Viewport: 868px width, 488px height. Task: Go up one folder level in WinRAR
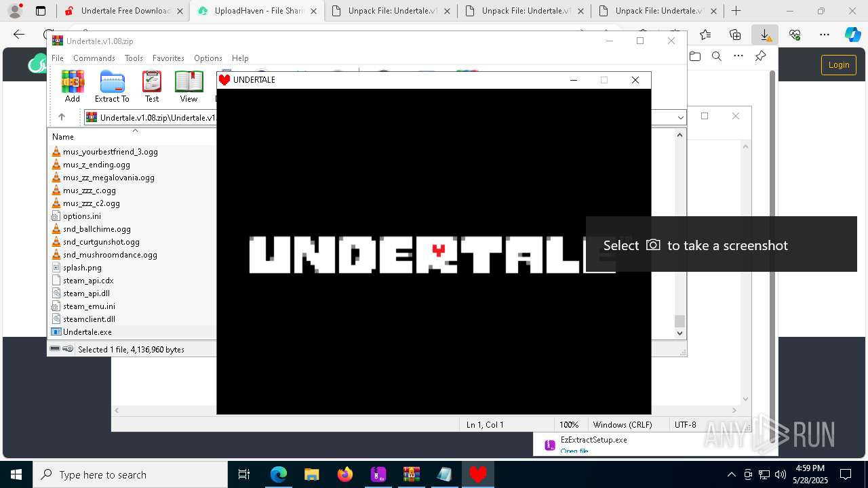(61, 117)
